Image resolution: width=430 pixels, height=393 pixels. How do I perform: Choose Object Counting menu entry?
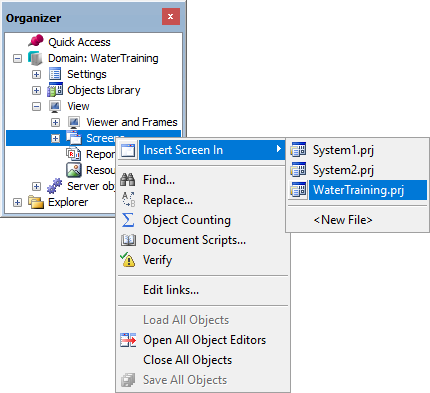click(203, 220)
